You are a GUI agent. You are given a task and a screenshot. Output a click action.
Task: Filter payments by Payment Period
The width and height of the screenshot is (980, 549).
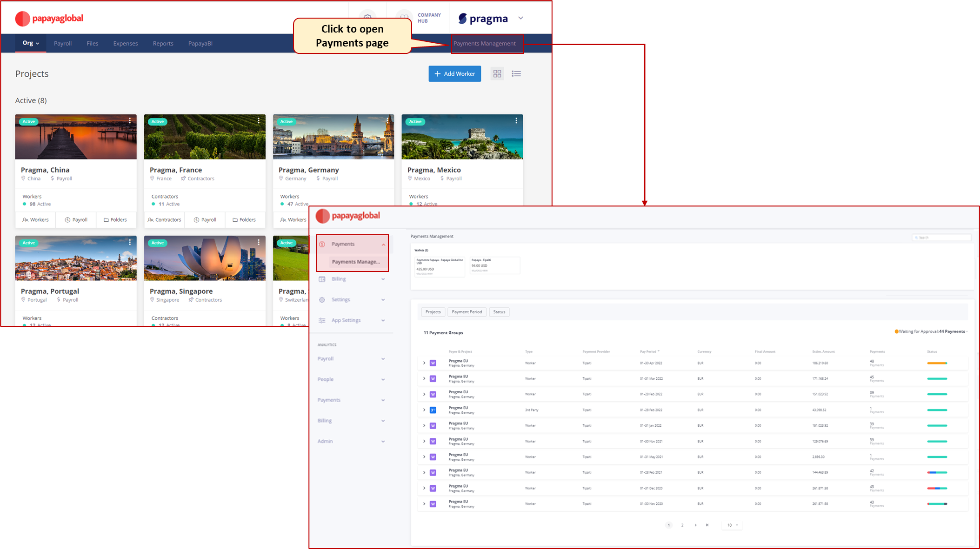point(467,311)
